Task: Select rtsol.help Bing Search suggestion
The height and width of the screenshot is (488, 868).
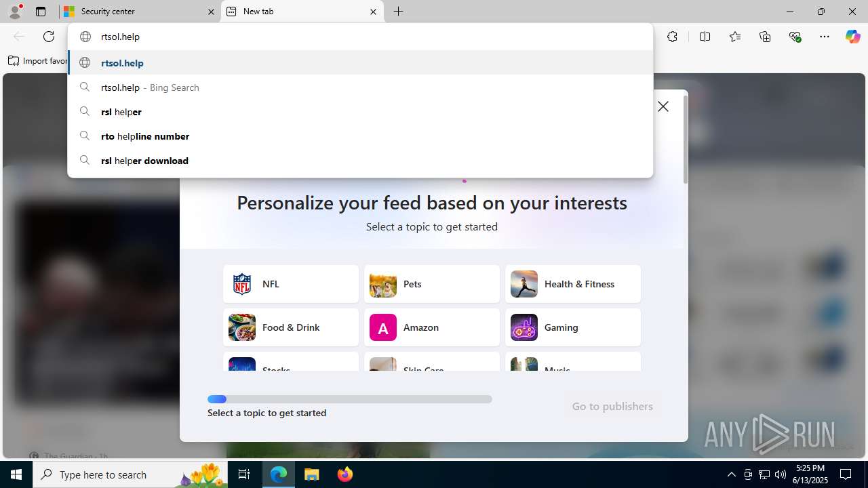Action: click(x=360, y=87)
